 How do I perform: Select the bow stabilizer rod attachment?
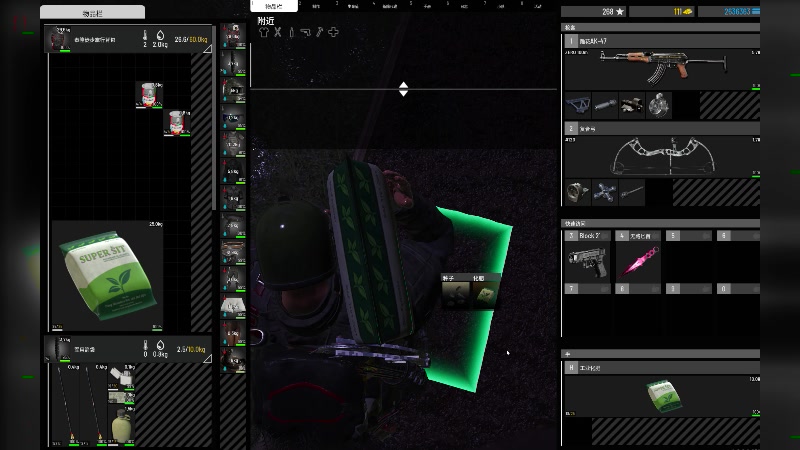point(632,192)
